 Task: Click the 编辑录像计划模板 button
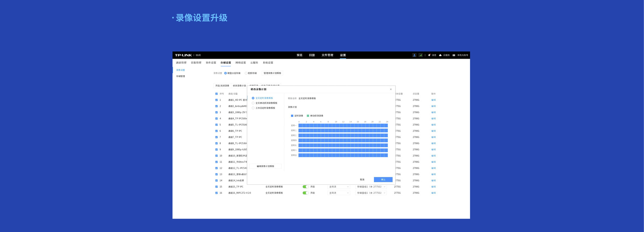point(265,166)
